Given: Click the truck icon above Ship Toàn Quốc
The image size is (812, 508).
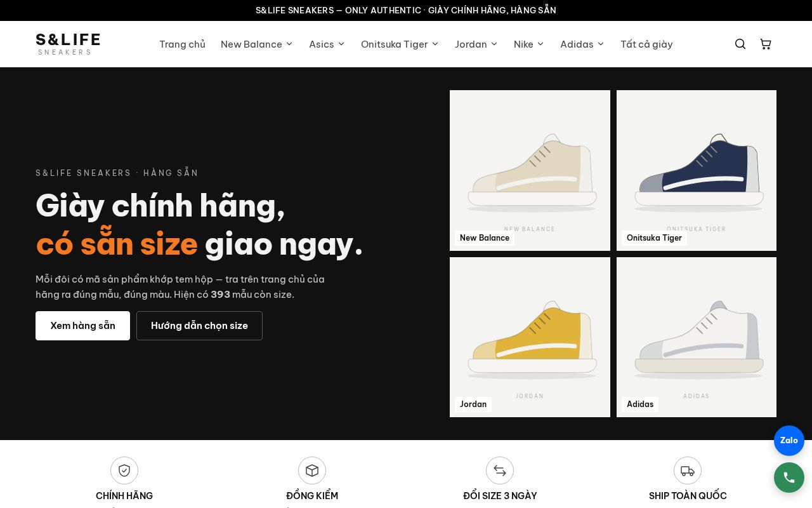Looking at the screenshot, I should tap(688, 471).
